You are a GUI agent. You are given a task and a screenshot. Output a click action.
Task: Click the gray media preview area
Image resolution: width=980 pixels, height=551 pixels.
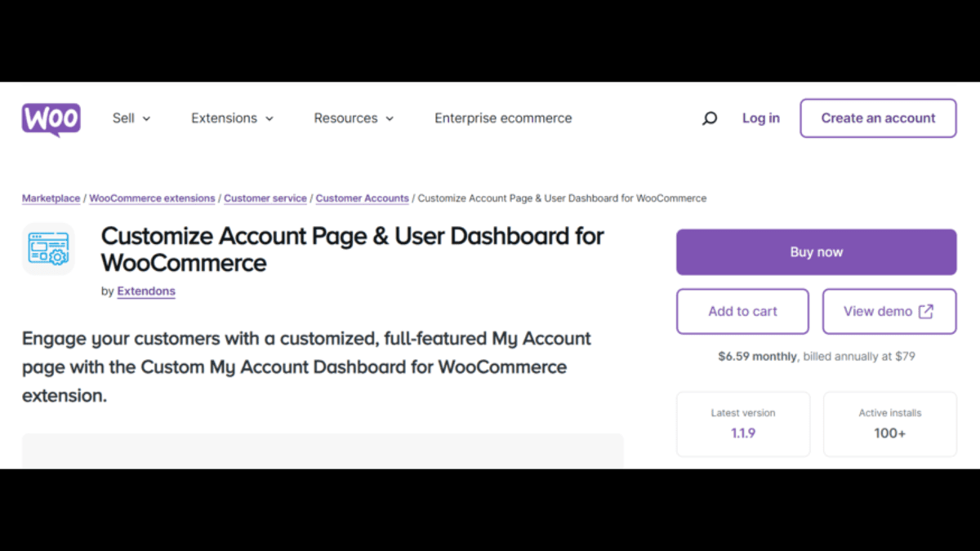pyautogui.click(x=323, y=451)
